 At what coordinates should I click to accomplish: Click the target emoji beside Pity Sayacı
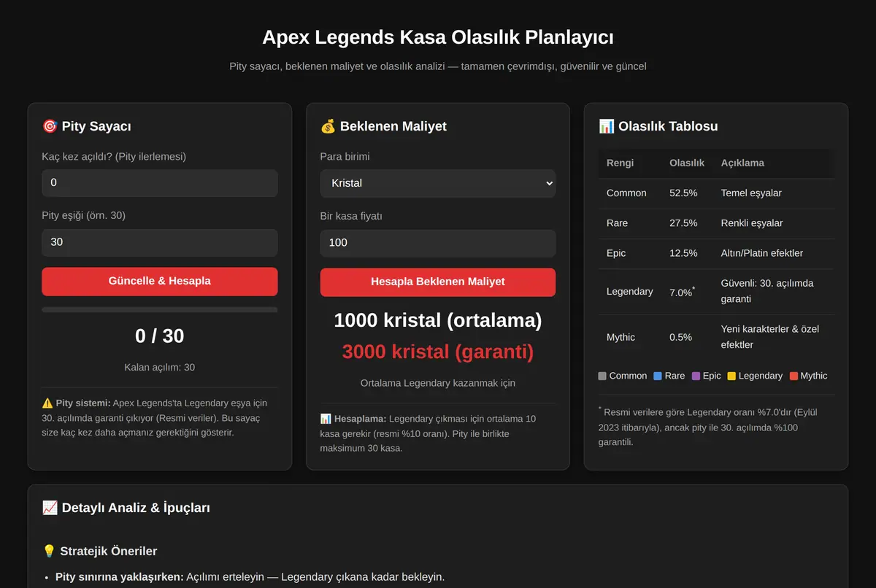[50, 126]
